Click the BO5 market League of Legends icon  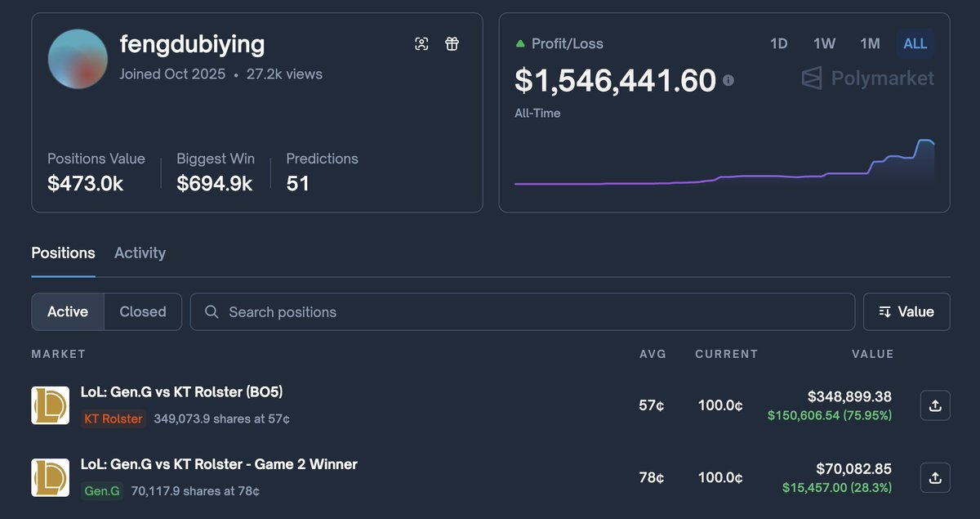click(50, 405)
